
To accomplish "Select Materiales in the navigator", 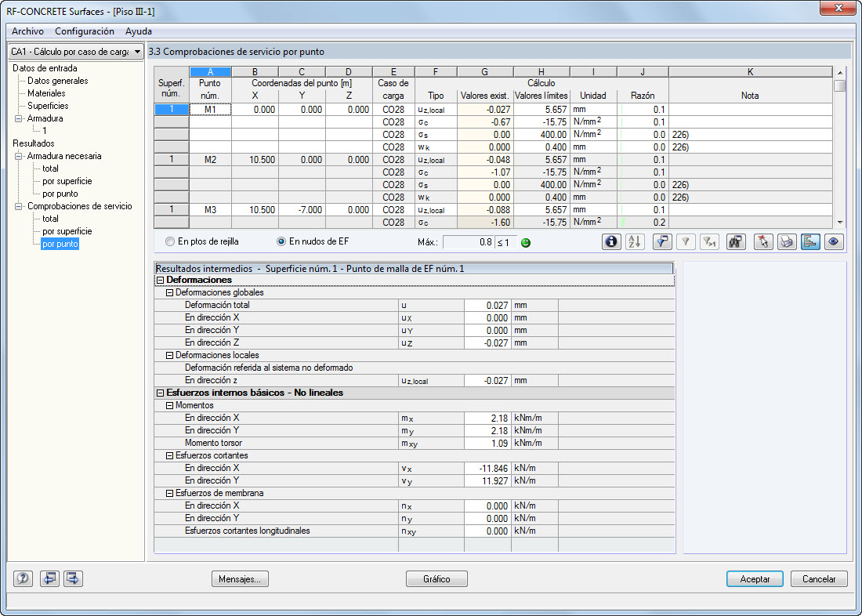I will pos(46,93).
